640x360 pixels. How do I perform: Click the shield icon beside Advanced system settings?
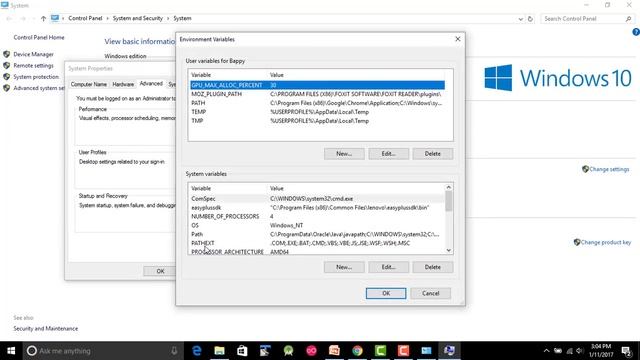[7, 88]
